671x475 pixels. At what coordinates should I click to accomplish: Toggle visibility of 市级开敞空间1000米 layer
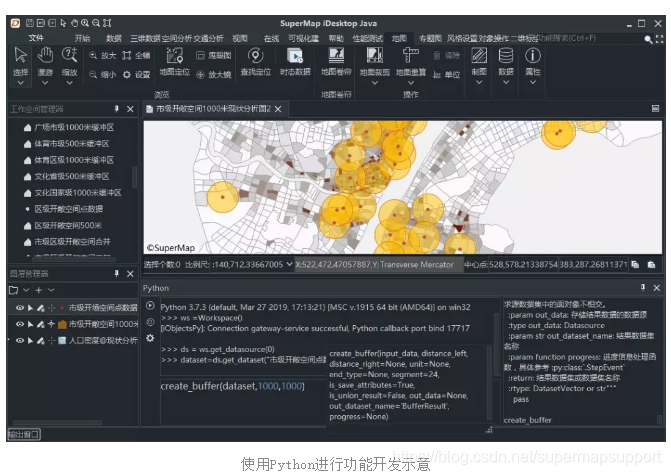click(x=20, y=324)
